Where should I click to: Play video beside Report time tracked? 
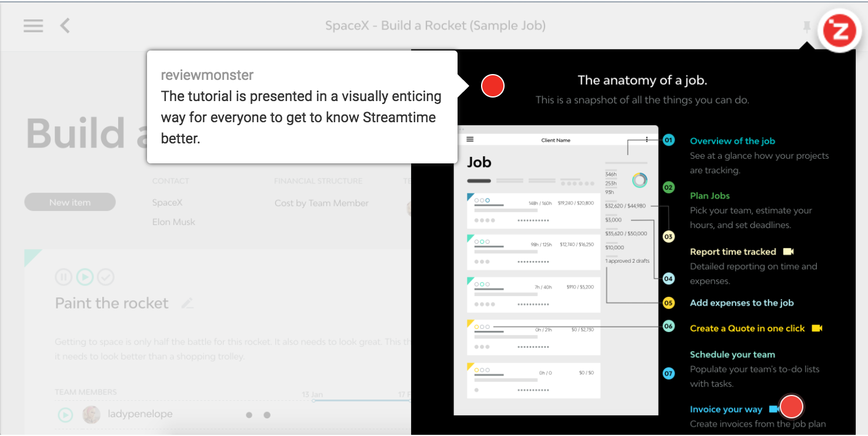788,251
